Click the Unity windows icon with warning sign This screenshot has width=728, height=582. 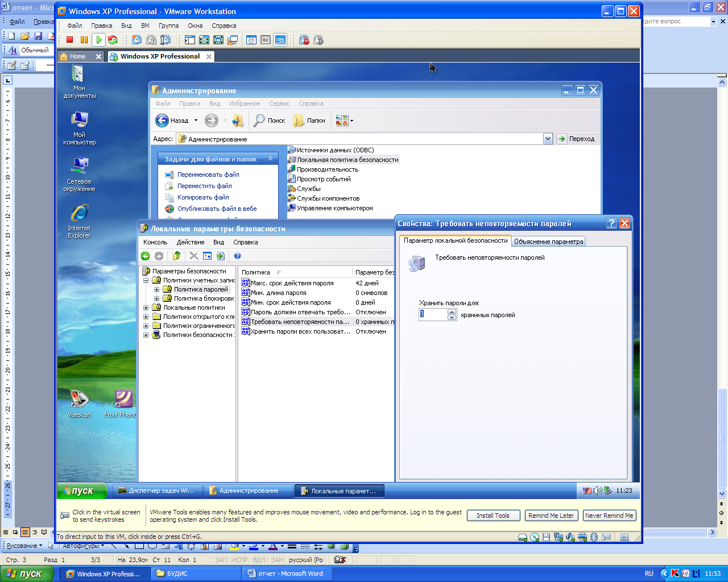click(x=233, y=40)
